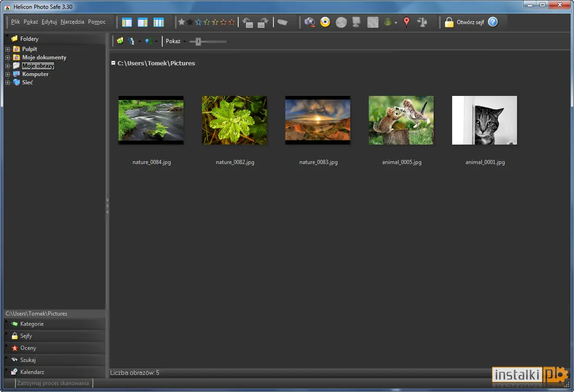This screenshot has width=574, height=392.
Task: Click the red map pin geotag icon
Action: [x=406, y=22]
